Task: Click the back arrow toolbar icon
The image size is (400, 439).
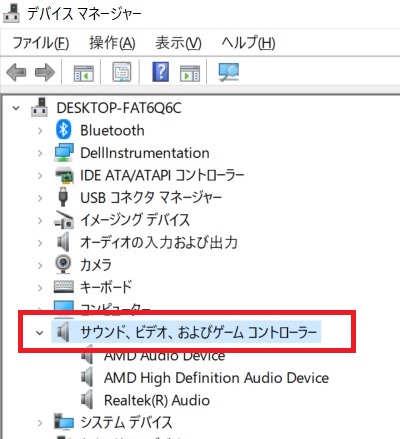Action: coord(16,72)
